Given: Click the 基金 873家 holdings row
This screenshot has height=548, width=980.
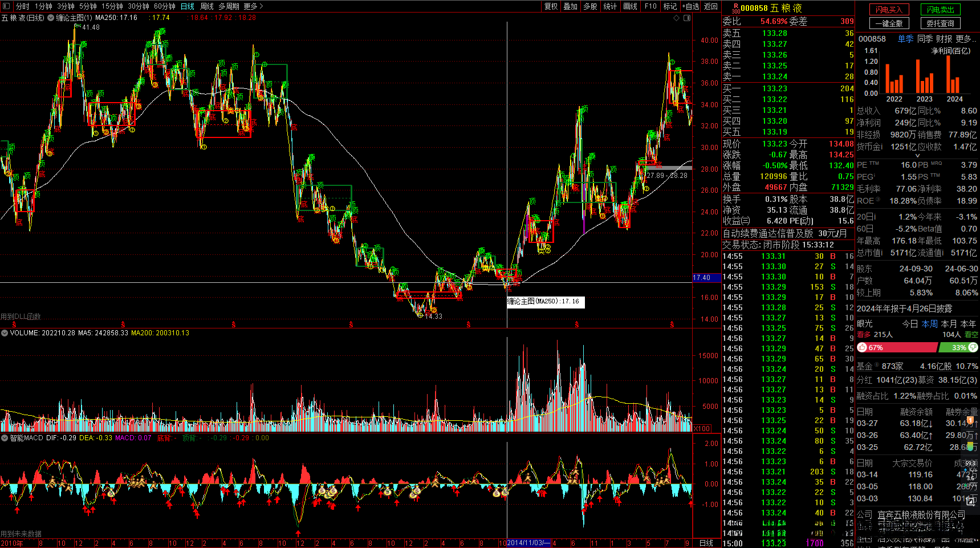Looking at the screenshot, I should 917,366.
